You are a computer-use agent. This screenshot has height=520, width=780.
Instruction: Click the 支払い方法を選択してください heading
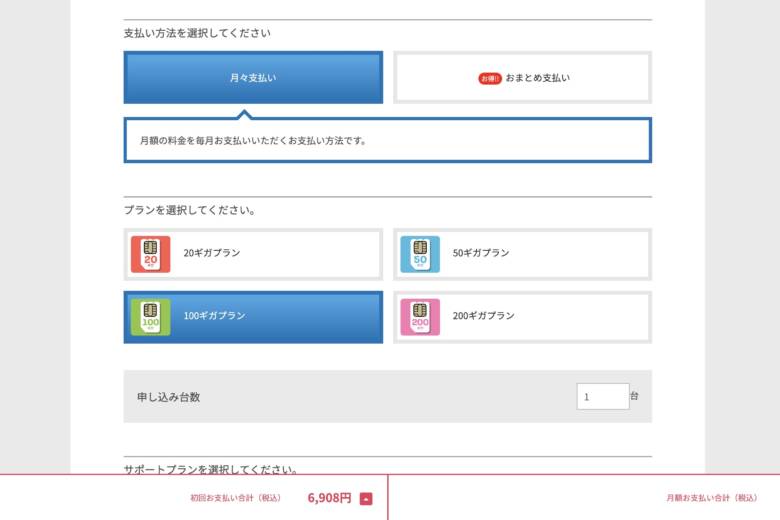(197, 33)
